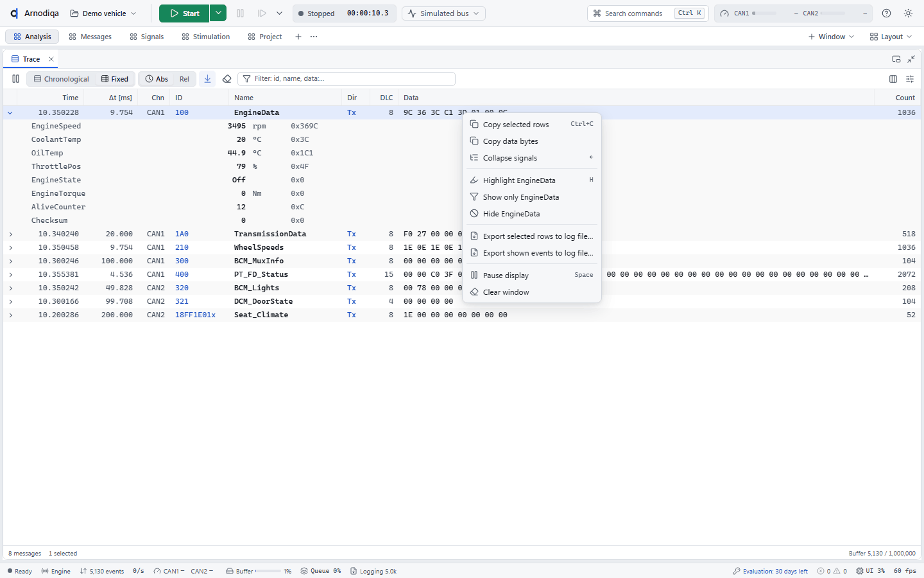
Task: Click the pause measurement icon beside Start
Action: (x=241, y=13)
